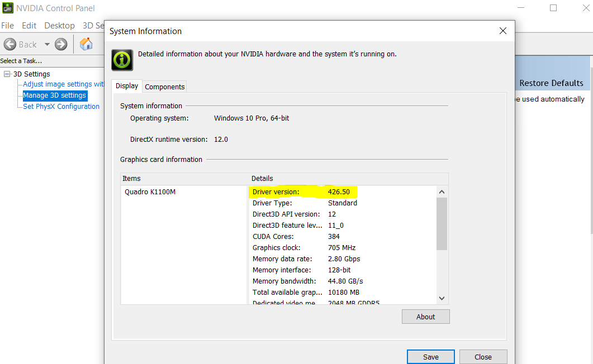
Task: Open the Edit menu
Action: coord(29,25)
